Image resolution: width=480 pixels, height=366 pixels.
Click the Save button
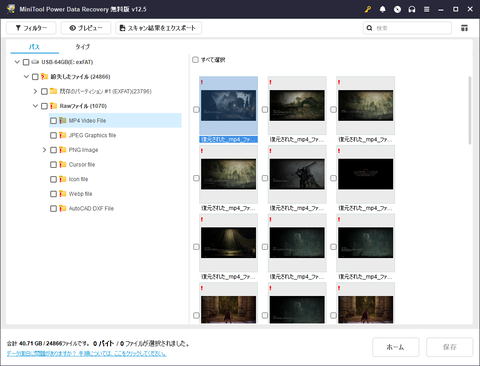[449, 347]
